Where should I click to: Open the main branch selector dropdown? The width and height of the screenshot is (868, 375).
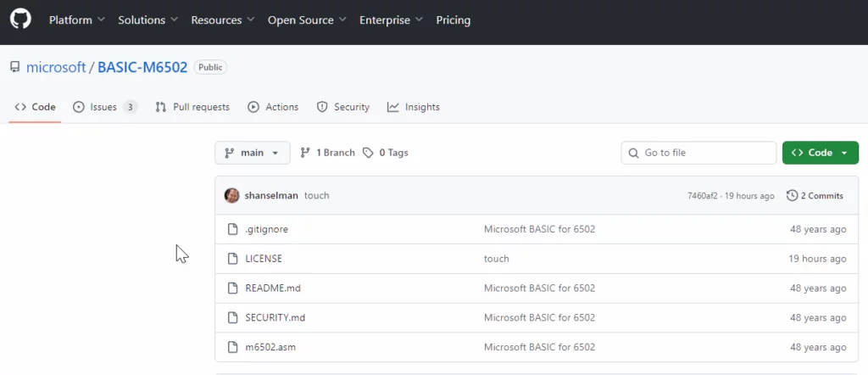click(253, 153)
